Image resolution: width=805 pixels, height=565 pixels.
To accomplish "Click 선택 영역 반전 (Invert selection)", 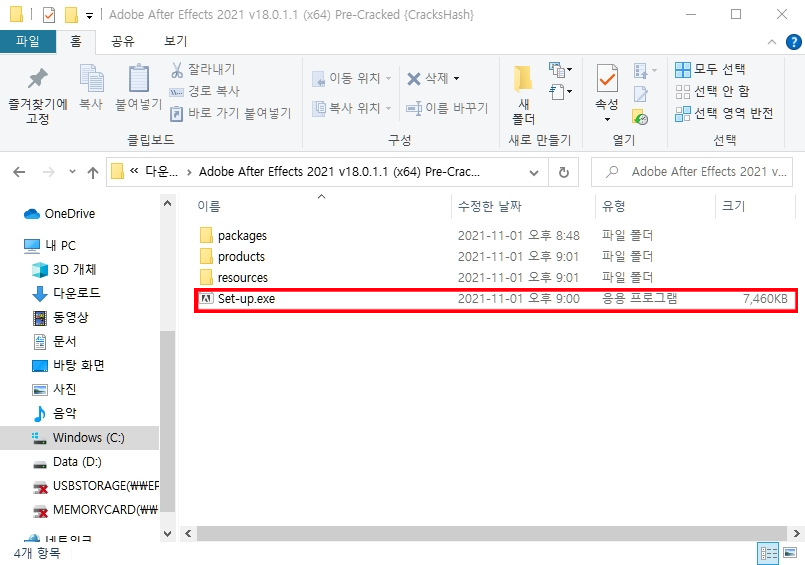I will tap(724, 113).
